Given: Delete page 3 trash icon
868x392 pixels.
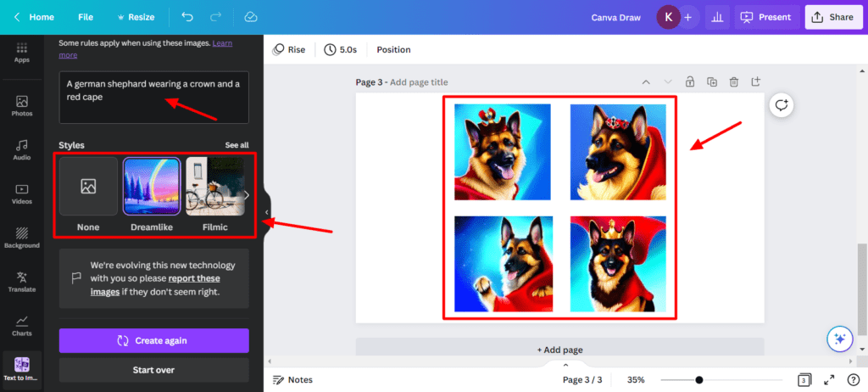Looking at the screenshot, I should click(734, 82).
